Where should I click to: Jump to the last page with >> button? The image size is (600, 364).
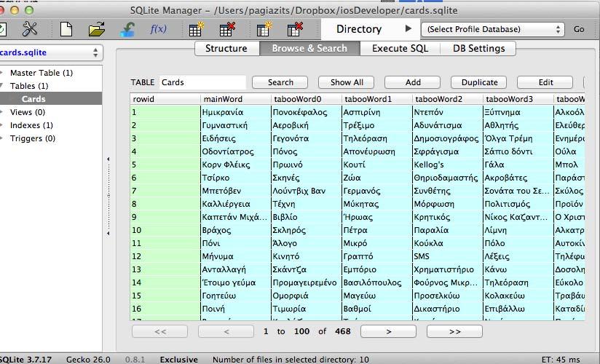tap(454, 331)
